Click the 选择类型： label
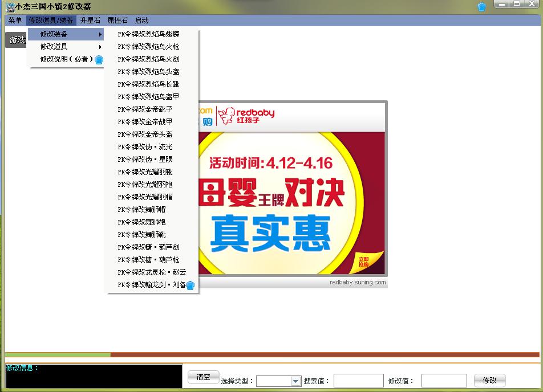 point(237,381)
